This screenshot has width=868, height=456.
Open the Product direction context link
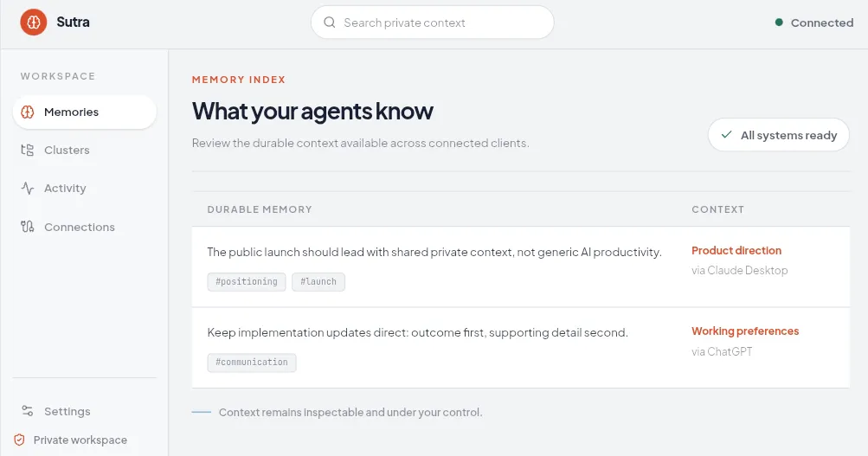[x=736, y=250]
